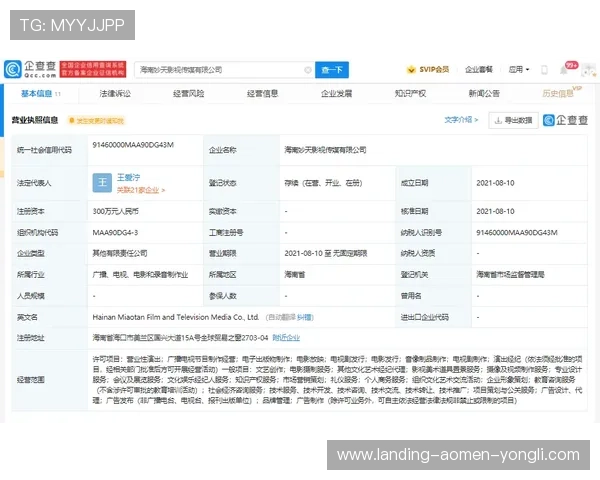
Task: Switch to the 经营风险 tab
Action: tap(189, 93)
